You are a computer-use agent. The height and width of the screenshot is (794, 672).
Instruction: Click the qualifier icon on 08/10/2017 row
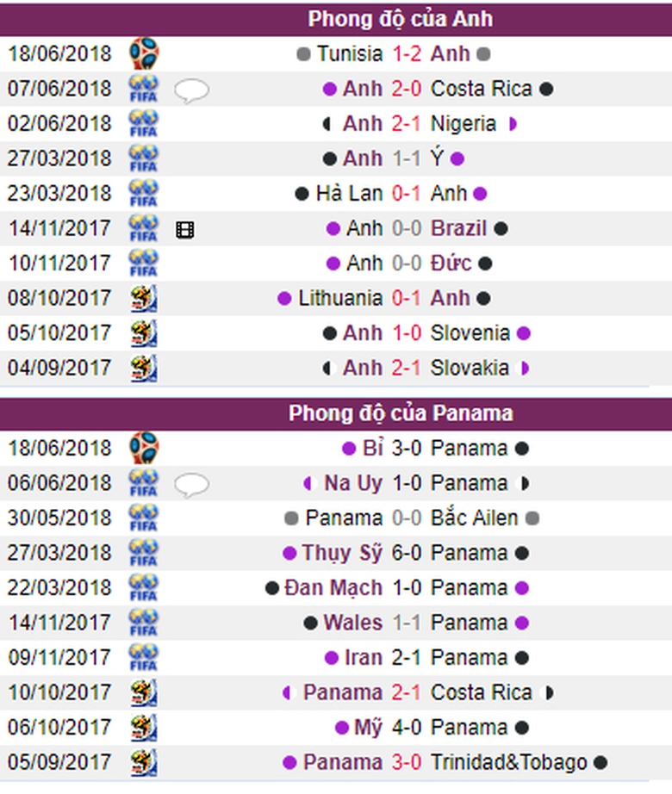coord(144,299)
